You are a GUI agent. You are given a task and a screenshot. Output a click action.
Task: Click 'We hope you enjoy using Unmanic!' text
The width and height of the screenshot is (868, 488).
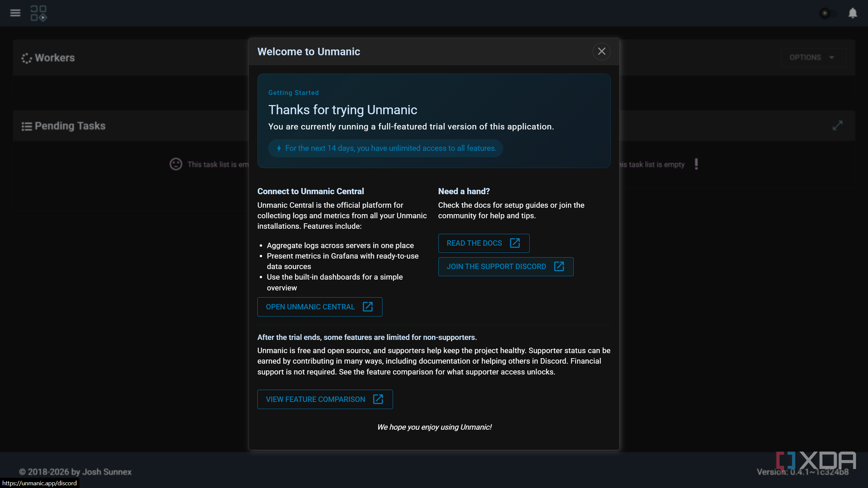(434, 427)
